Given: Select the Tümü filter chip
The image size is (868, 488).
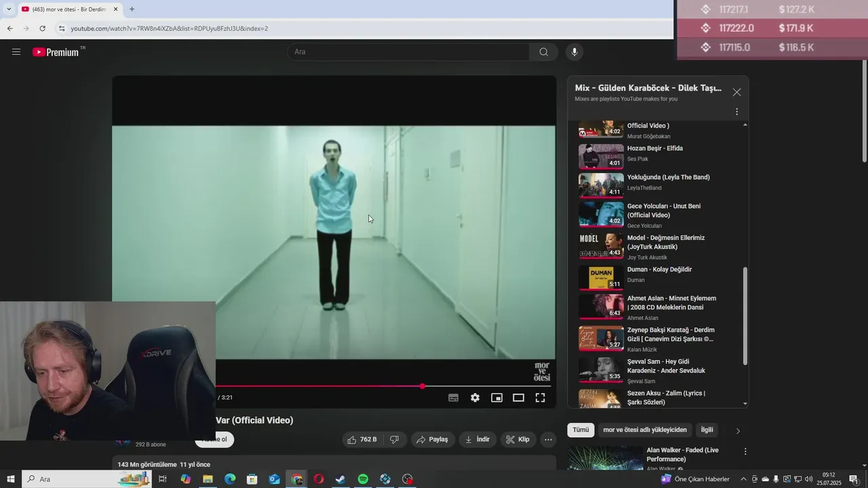Looking at the screenshot, I should tap(581, 430).
